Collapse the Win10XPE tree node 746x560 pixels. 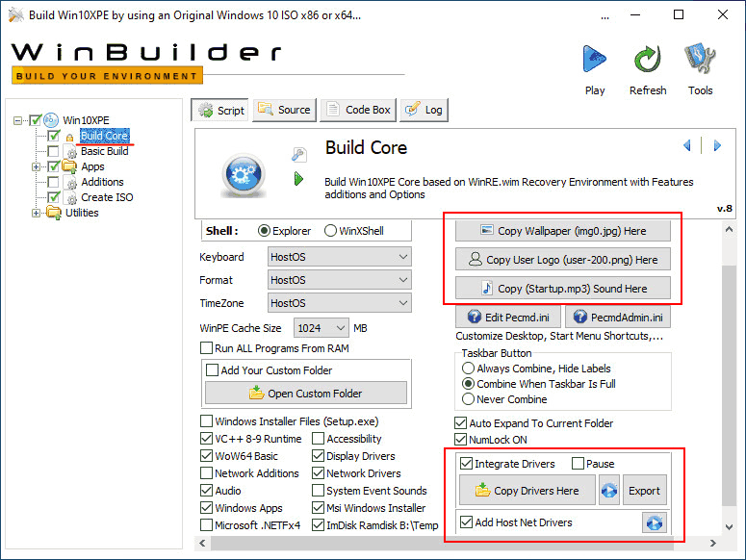(17, 120)
